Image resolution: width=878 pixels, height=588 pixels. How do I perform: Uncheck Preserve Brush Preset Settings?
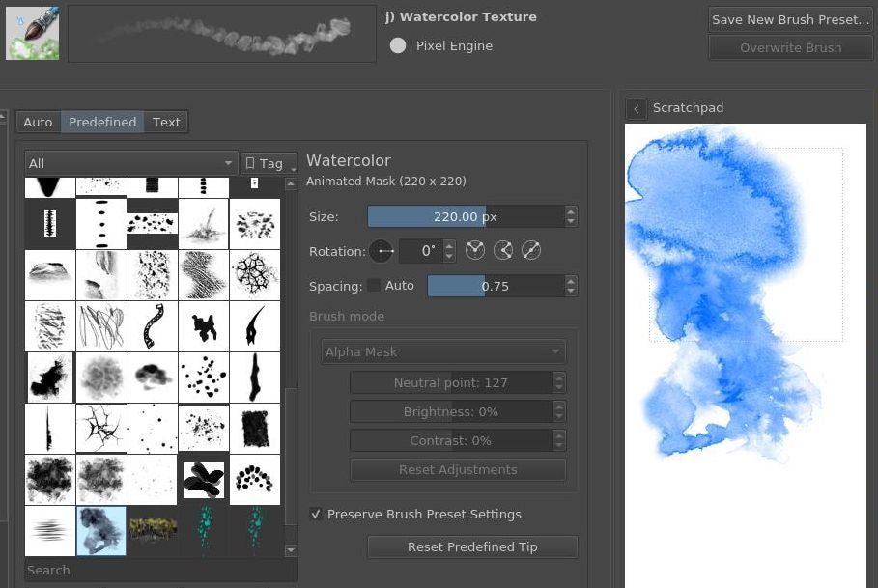[x=316, y=515]
